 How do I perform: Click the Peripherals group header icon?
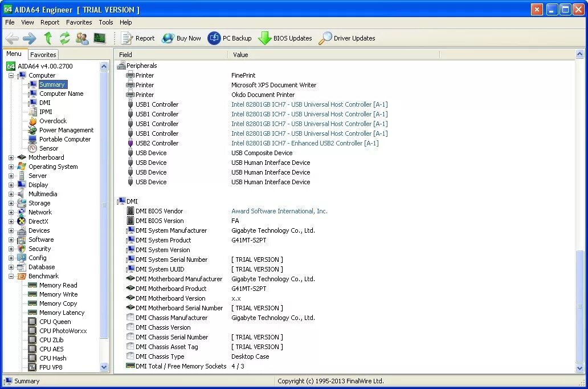coord(121,66)
